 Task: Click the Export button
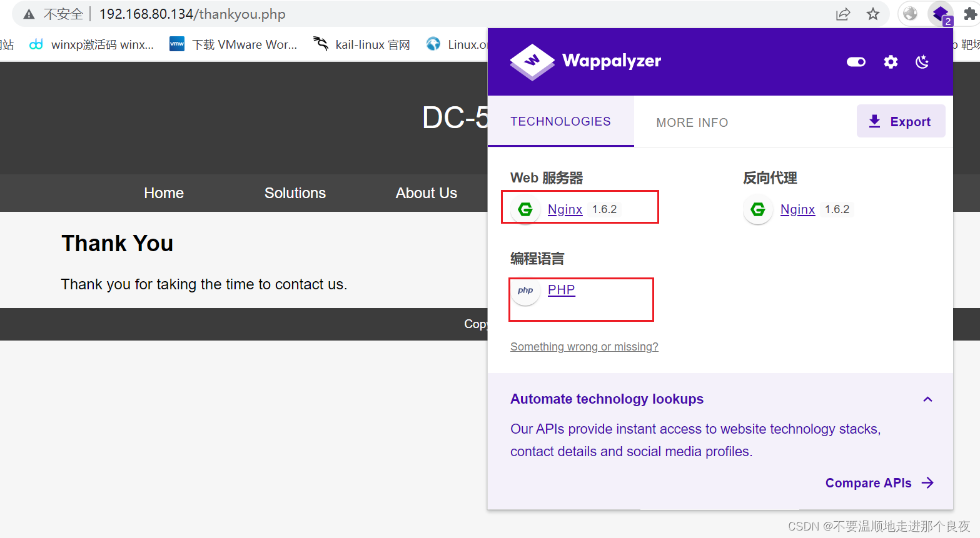[x=901, y=121]
